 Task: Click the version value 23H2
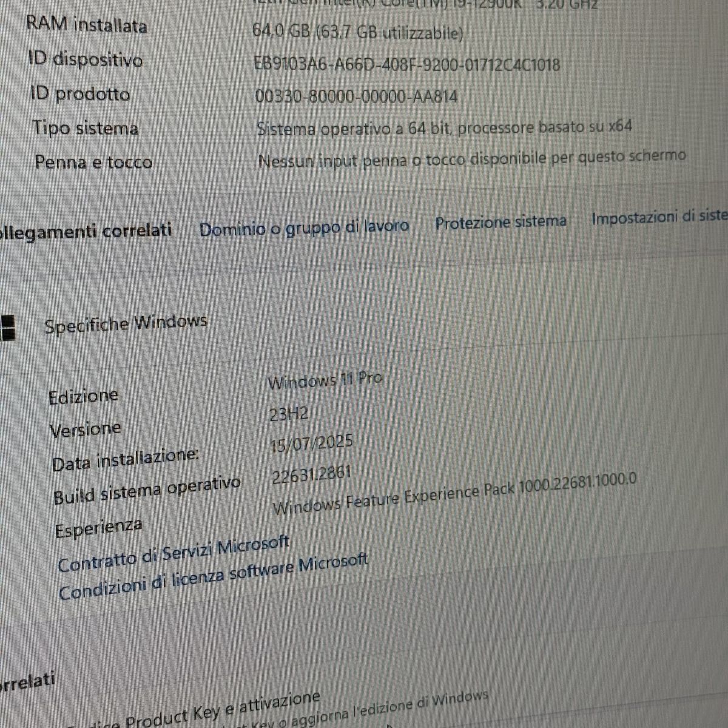pos(289,414)
